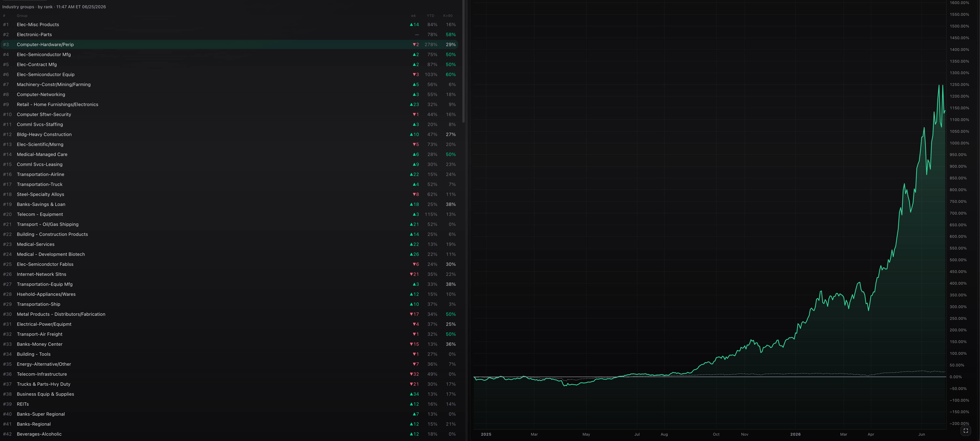Viewport: 980px width, 441px height.
Task: Select the Elec-Misc Products row
Action: [229, 24]
